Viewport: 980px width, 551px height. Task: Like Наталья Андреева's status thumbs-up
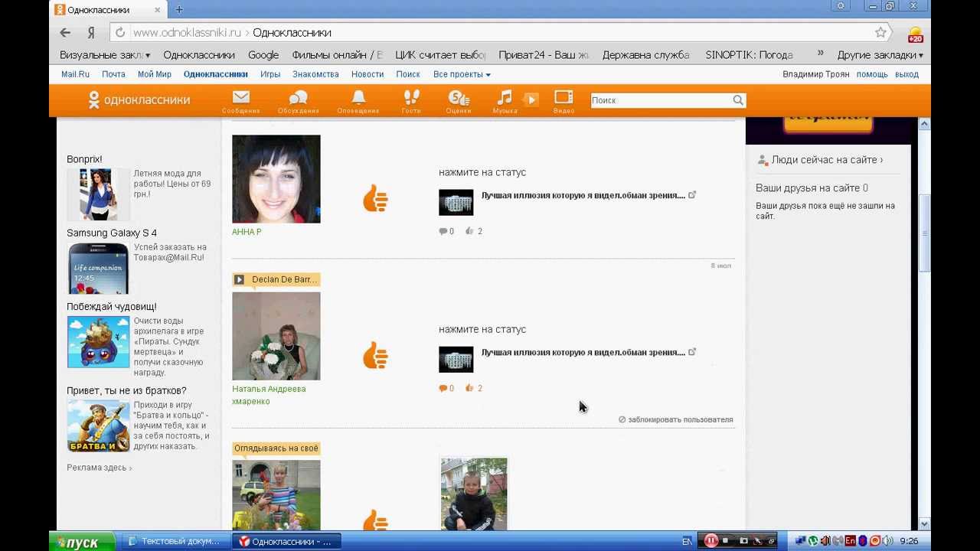[375, 355]
